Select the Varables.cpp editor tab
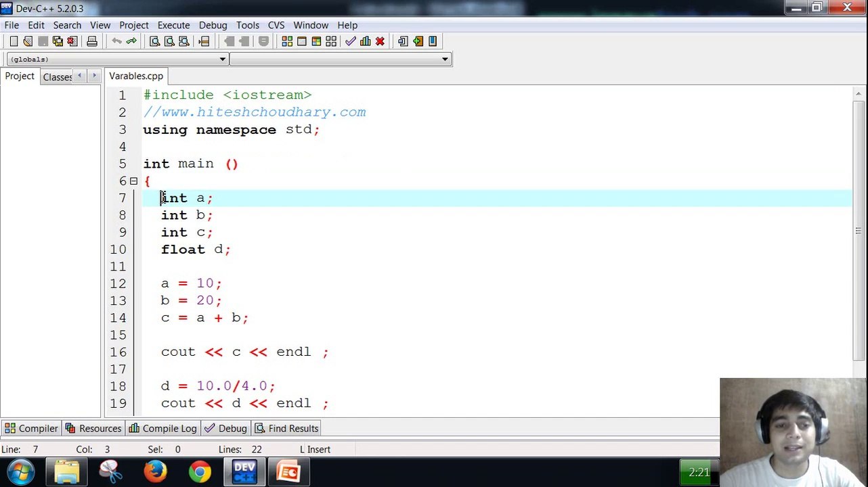 click(136, 76)
